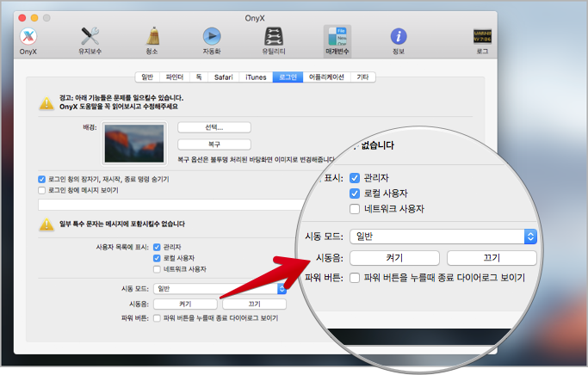Switch to the 독 tab
Image resolution: width=588 pixels, height=375 pixels.
pyautogui.click(x=199, y=77)
